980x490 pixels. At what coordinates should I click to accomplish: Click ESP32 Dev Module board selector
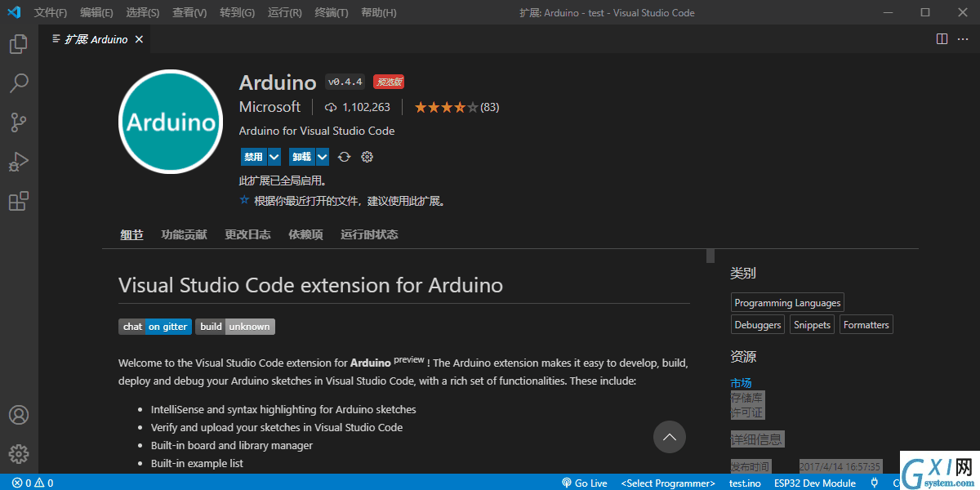coord(815,483)
